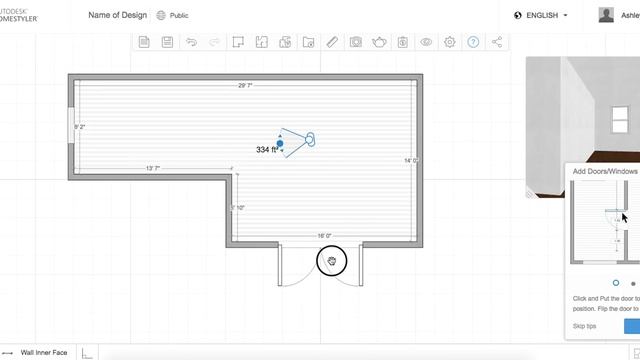
Task: Click the 334 ft² room area label
Action: [x=267, y=149]
